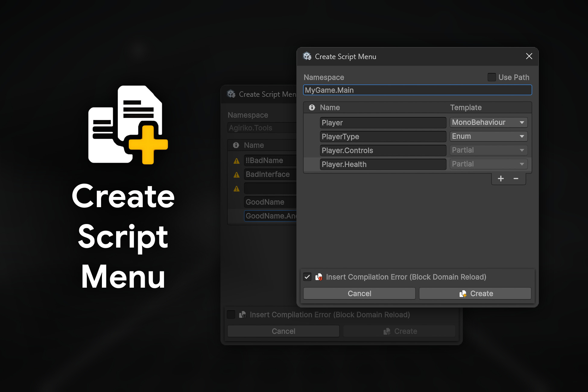Edit the Player.Health name field
Screen dimensions: 588x392
click(x=383, y=164)
